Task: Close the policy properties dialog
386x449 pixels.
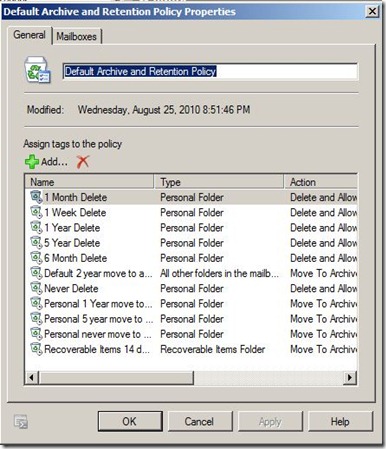Action: (372, 12)
